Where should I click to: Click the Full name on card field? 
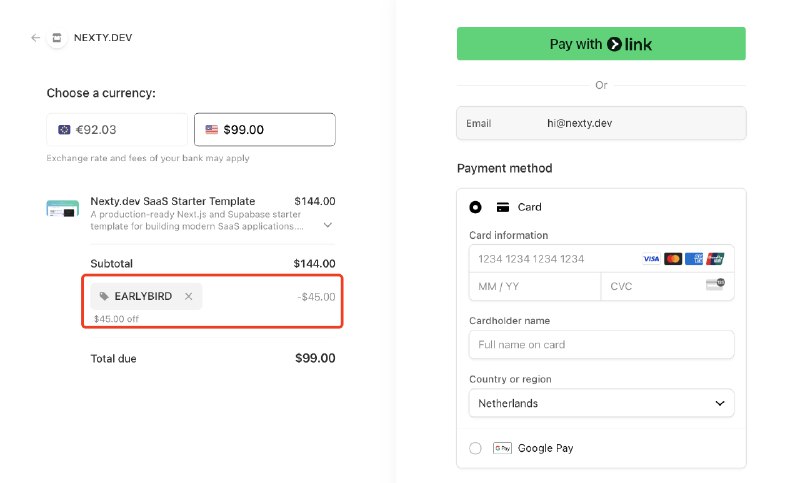602,344
